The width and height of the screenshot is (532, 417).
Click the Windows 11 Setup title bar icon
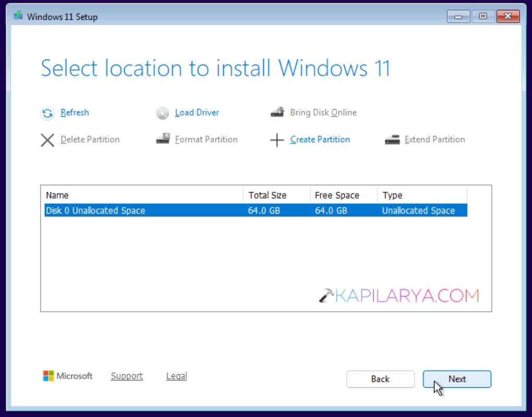18,16
